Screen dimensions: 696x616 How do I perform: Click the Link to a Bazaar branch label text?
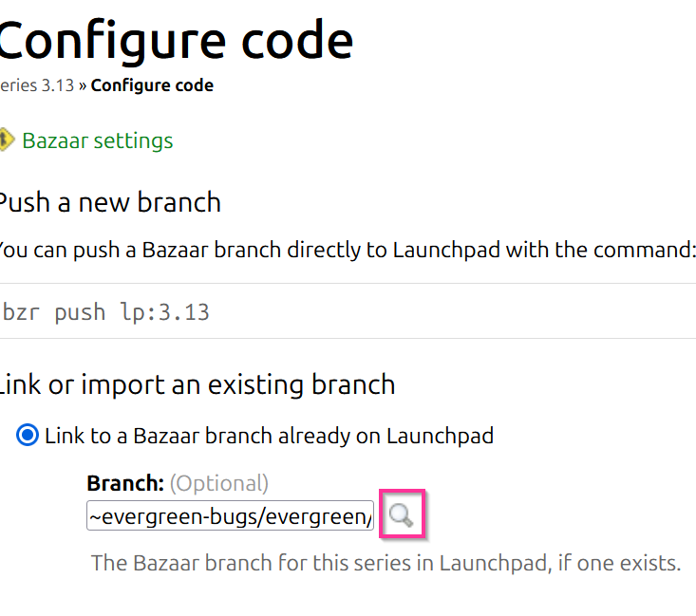pos(269,437)
